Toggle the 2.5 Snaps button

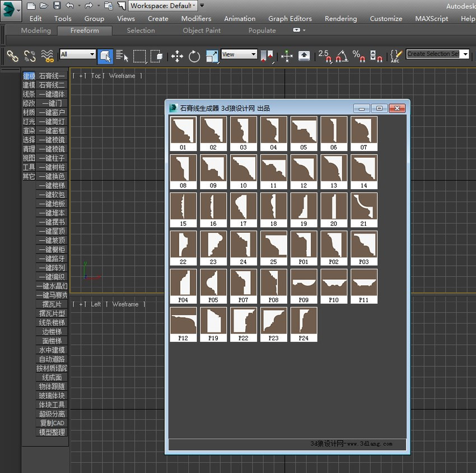click(324, 57)
